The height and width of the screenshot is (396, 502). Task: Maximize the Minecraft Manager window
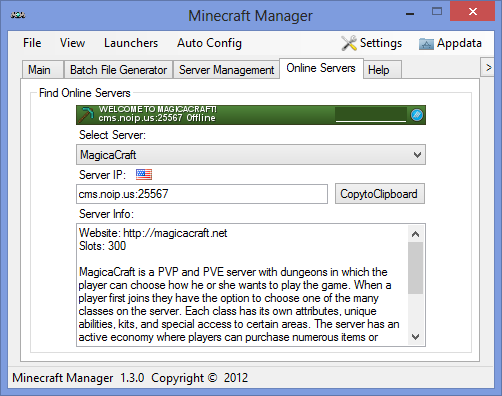(437, 12)
